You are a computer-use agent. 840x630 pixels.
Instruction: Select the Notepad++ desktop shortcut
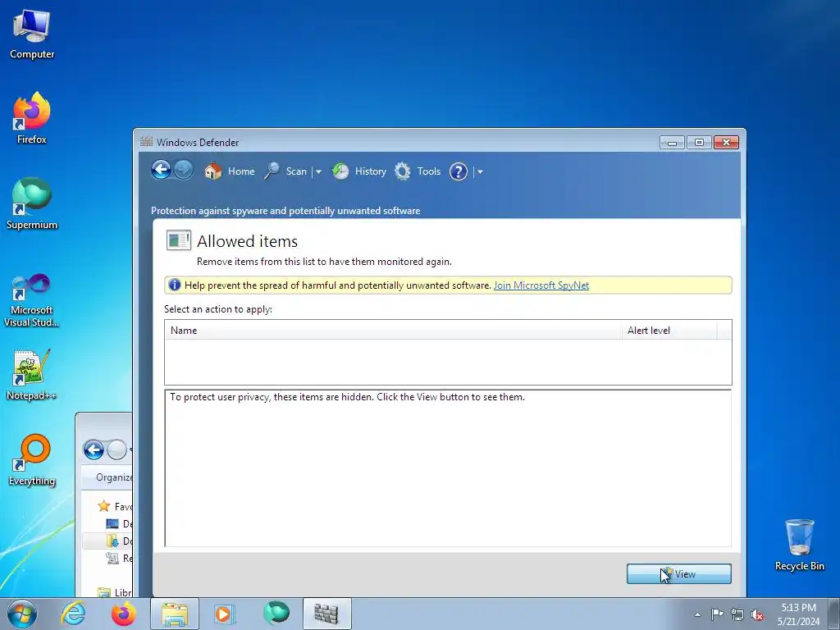click(32, 375)
